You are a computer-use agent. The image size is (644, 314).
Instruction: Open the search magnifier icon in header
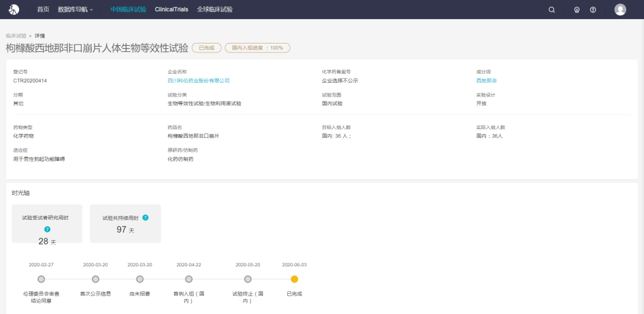click(x=552, y=10)
